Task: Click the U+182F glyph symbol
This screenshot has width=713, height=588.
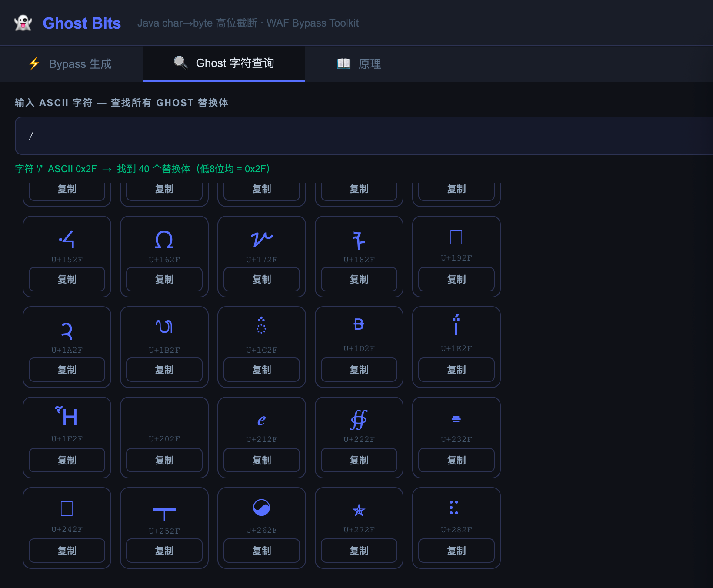Action: pyautogui.click(x=359, y=240)
